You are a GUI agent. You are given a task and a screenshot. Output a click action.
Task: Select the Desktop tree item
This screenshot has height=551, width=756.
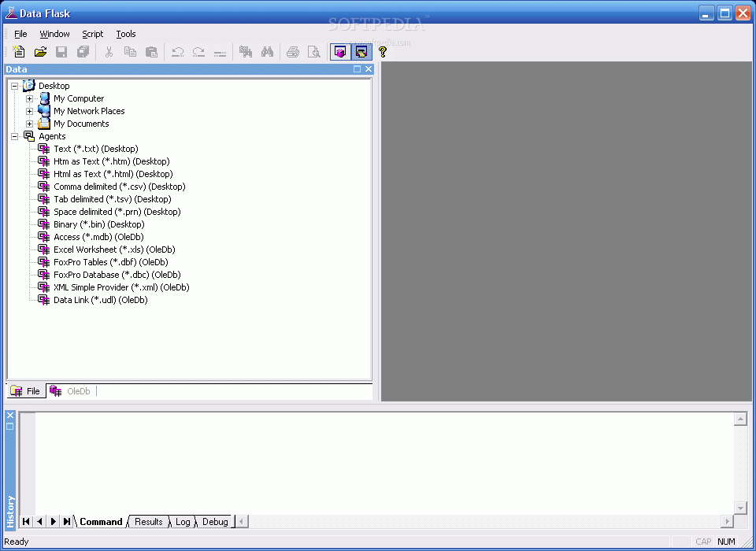(x=54, y=86)
